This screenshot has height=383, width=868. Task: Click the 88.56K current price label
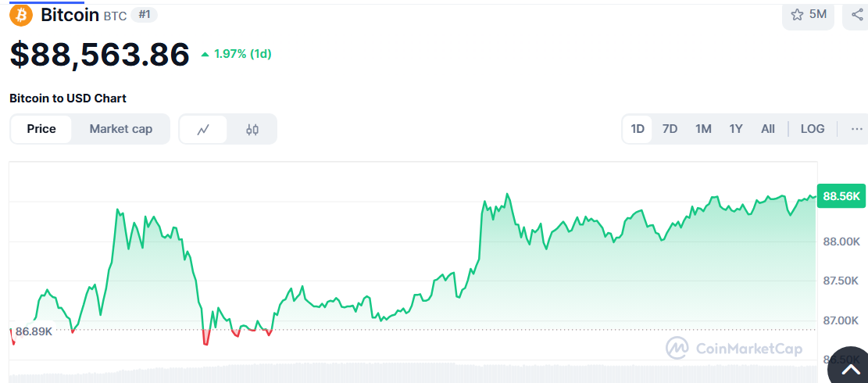(x=841, y=196)
